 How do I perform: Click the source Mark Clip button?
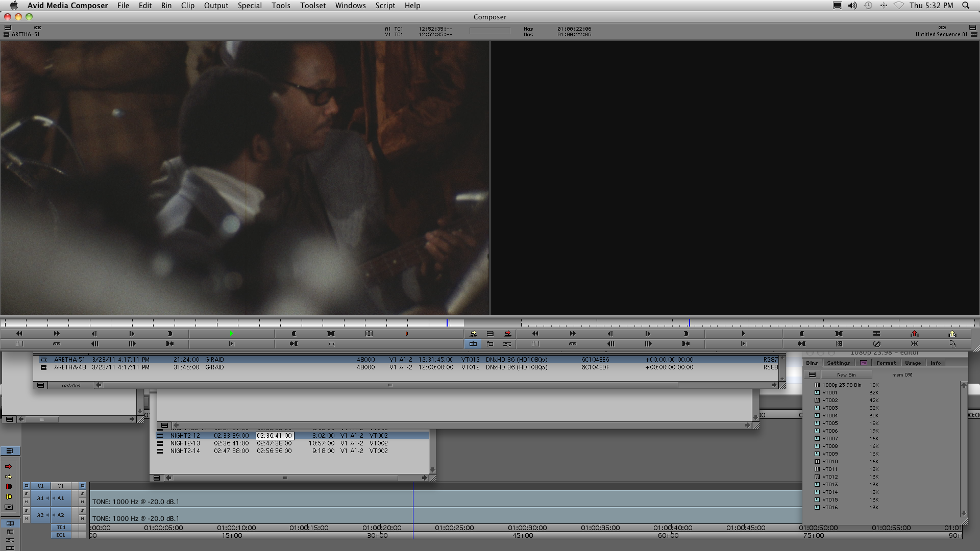(331, 334)
